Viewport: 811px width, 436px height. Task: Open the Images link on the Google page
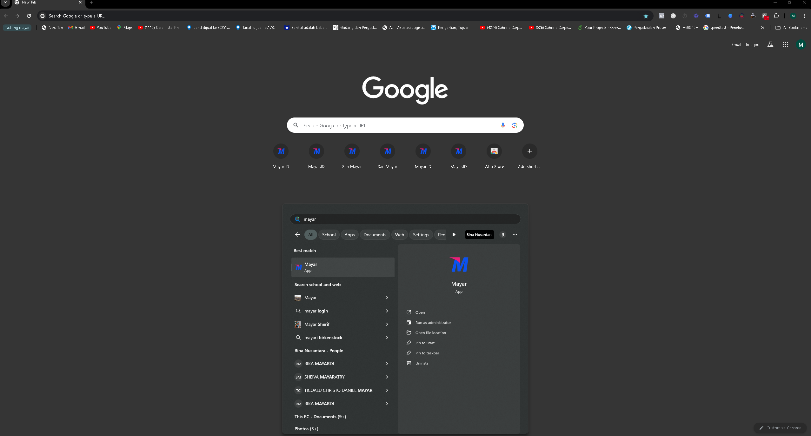[752, 45]
